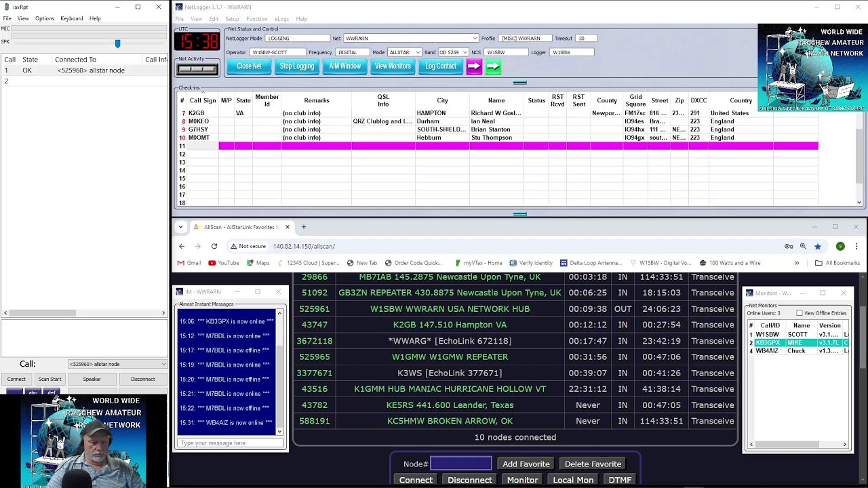The image size is (868, 488).
Task: Open Options menu in iaxRpt
Action: click(44, 18)
